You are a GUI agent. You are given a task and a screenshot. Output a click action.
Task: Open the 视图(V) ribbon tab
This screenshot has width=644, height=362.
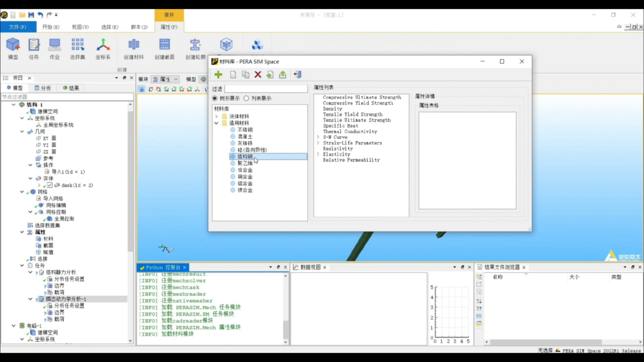tap(80, 27)
